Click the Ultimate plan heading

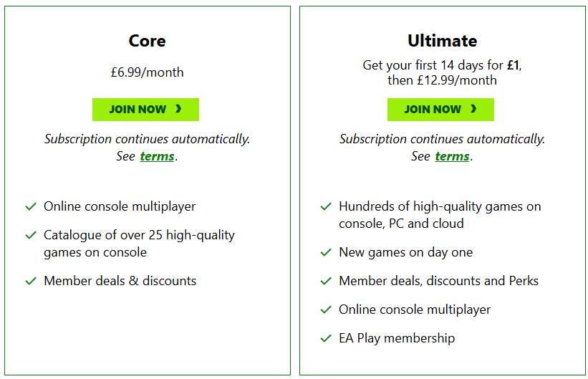click(442, 41)
